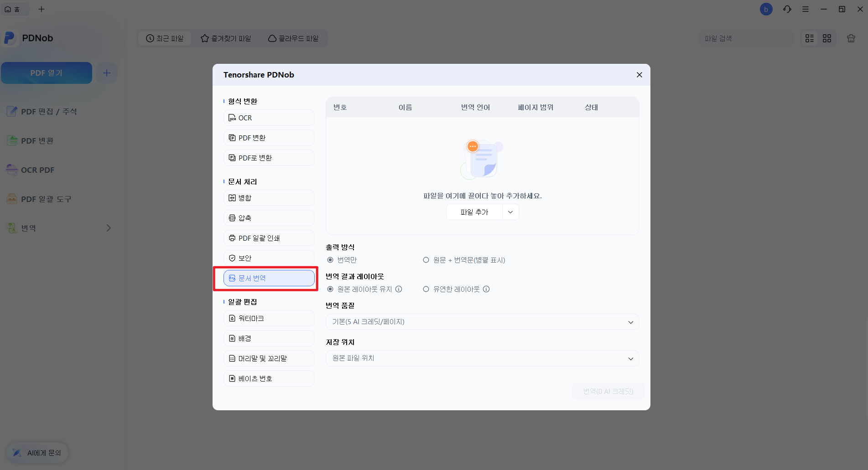
Task: Open the 압축 compress tool
Action: pyautogui.click(x=269, y=218)
